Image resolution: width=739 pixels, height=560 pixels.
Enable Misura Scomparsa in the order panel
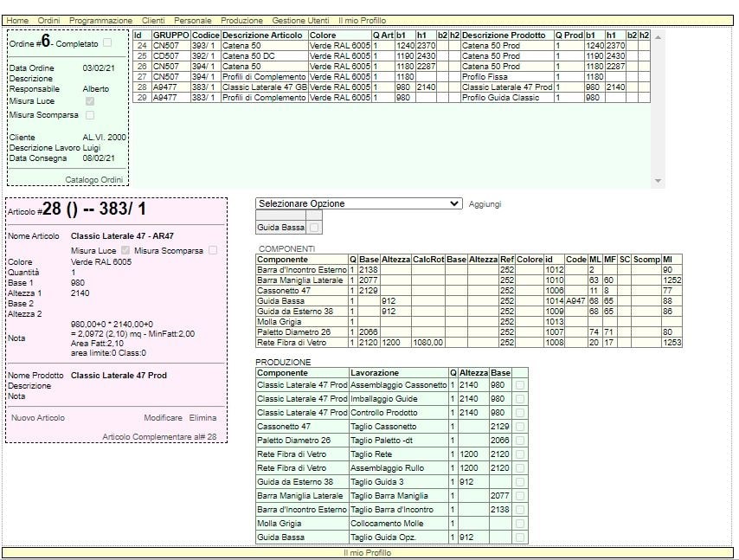point(90,114)
